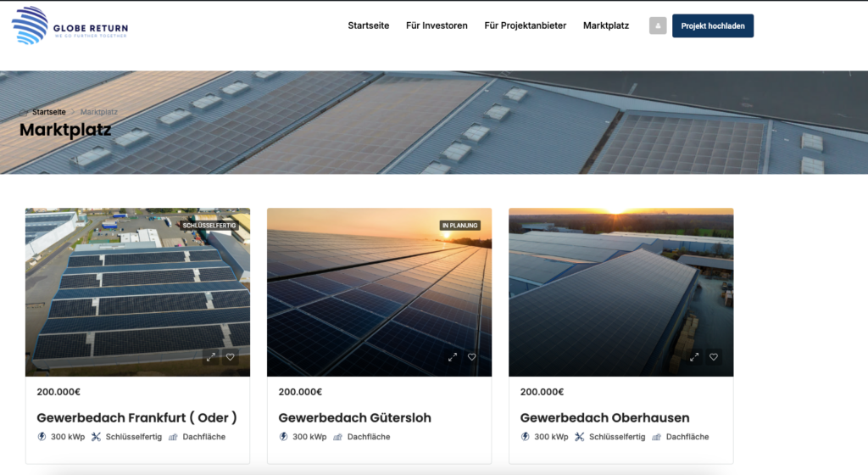
Task: Go to Startseite in the navigation
Action: tap(368, 25)
